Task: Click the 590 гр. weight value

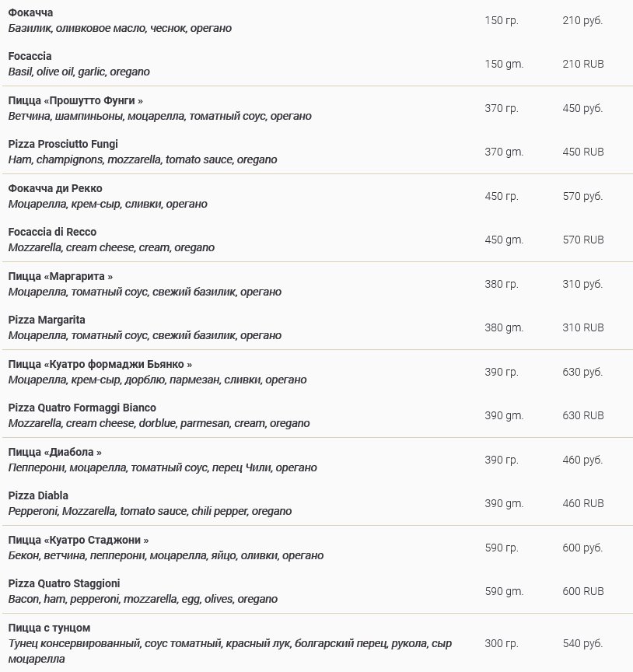Action: click(x=501, y=548)
